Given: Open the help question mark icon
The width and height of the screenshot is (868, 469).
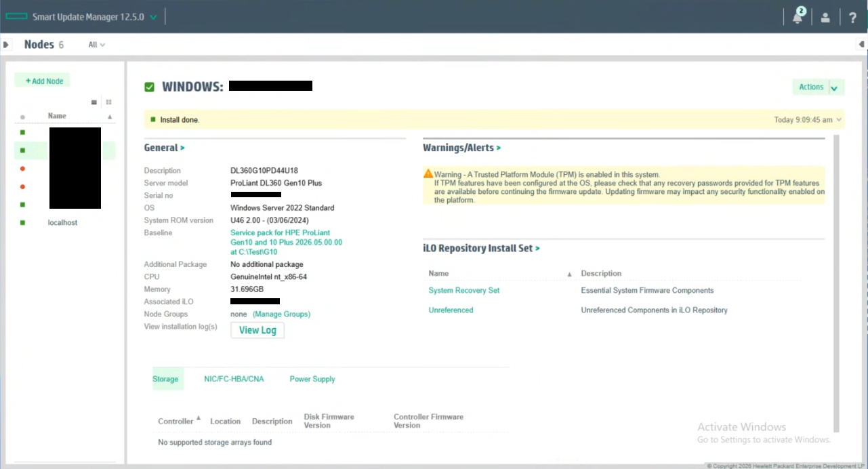Looking at the screenshot, I should 853,18.
